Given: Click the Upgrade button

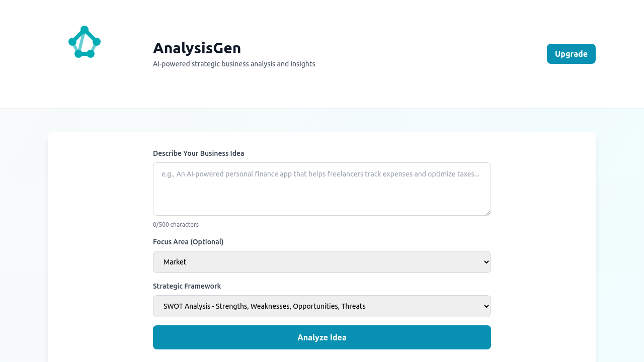Looking at the screenshot, I should [x=571, y=53].
